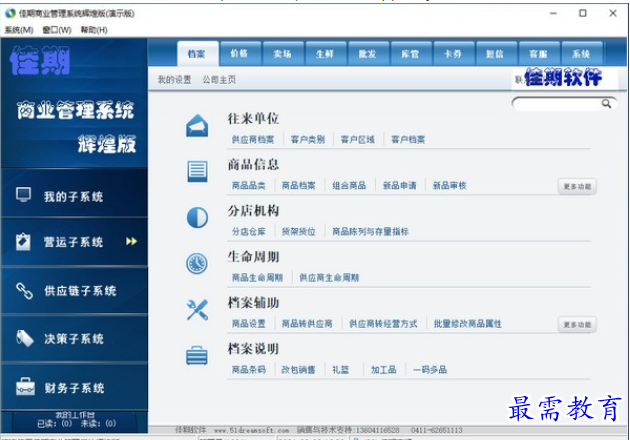Click the 已读 未读 message counter
This screenshot has height=440, width=630.
point(76,424)
